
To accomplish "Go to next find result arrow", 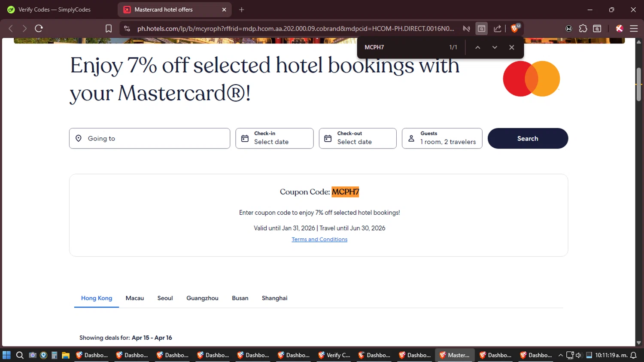I will 495,47.
